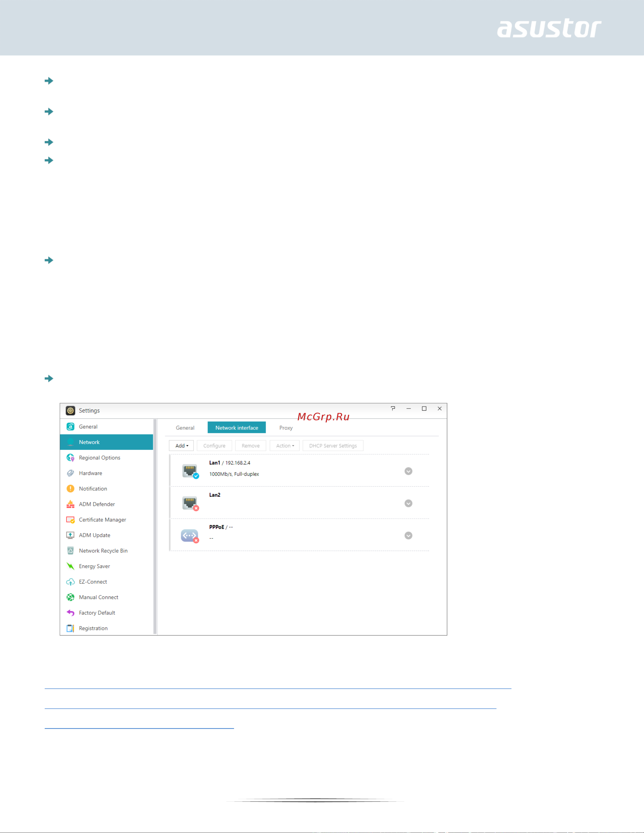Select Network in the sidebar
The width and height of the screenshot is (644, 833).
107,442
